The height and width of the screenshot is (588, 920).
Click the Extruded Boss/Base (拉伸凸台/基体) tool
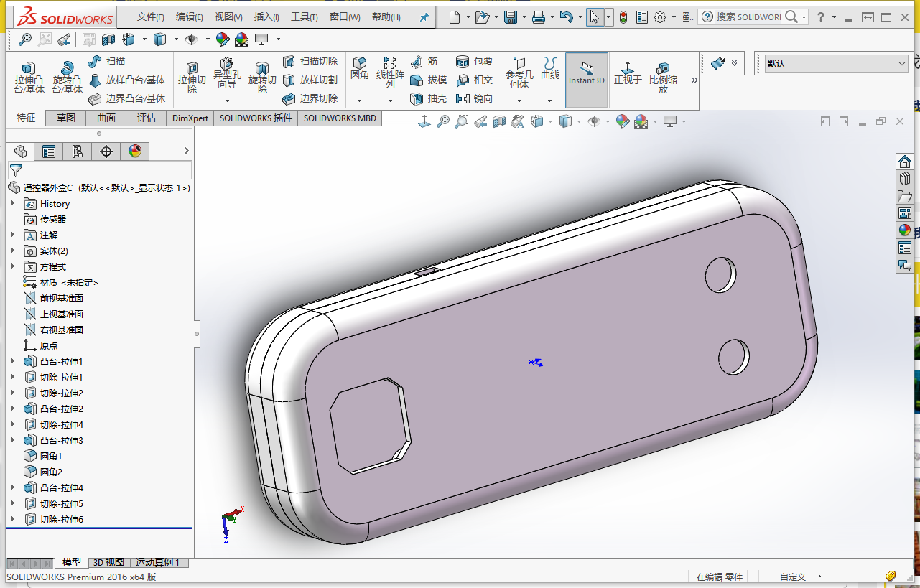(x=29, y=78)
